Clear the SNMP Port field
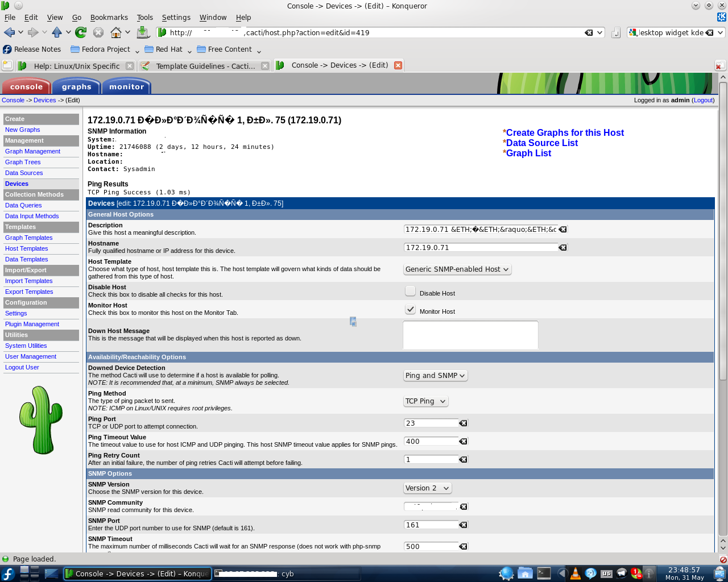The height and width of the screenshot is (582, 728). [x=463, y=525]
